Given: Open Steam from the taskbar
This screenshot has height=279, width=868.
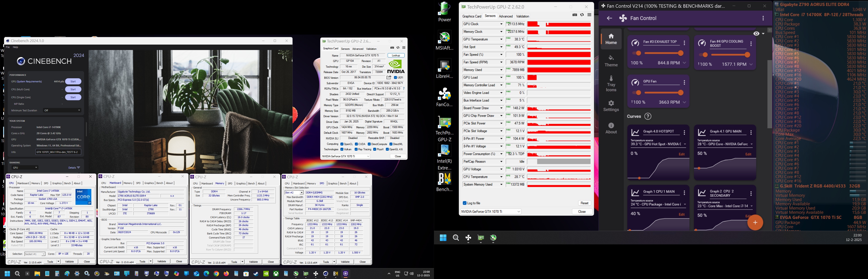Looking at the screenshot, I should [256, 274].
